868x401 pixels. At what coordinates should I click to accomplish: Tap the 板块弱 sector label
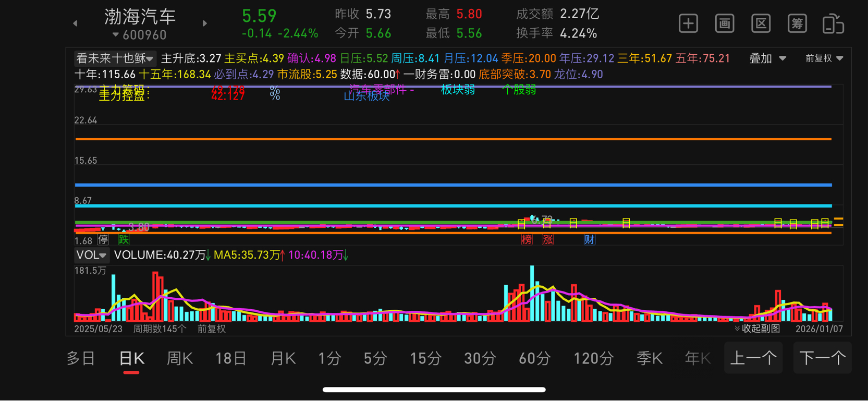(x=458, y=90)
